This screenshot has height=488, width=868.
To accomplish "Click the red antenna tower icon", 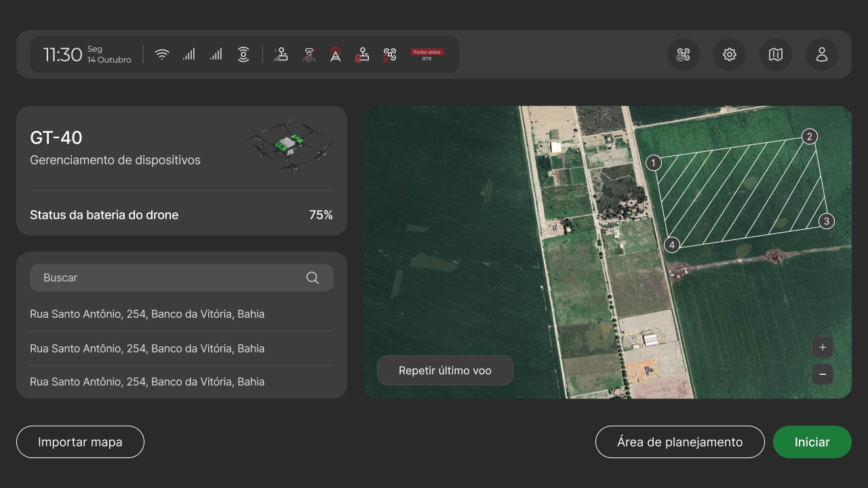I will 335,54.
